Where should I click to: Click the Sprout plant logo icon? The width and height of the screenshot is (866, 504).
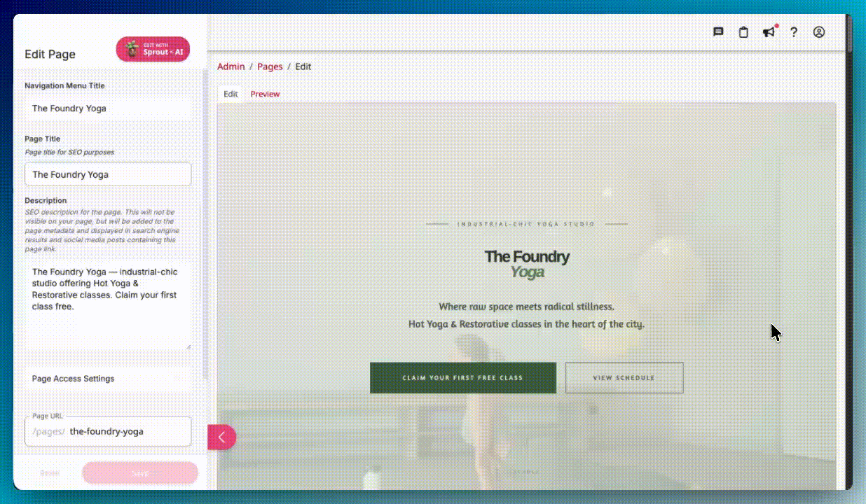131,49
